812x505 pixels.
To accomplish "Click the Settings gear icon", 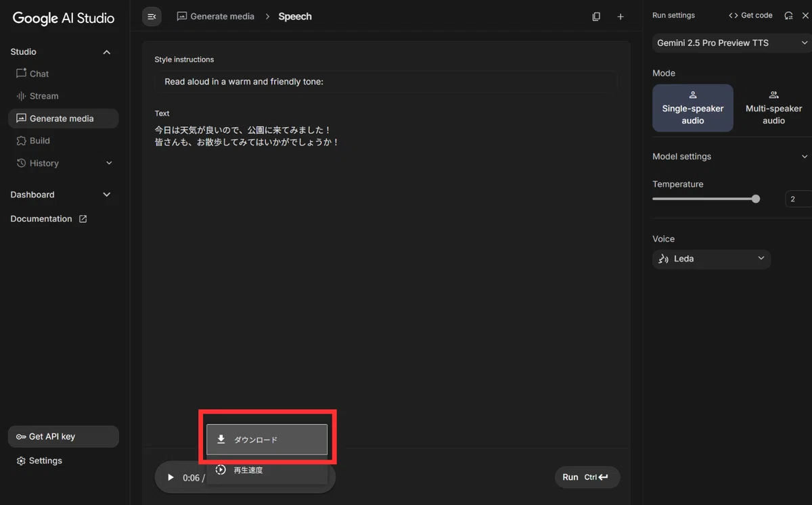I will click(21, 461).
